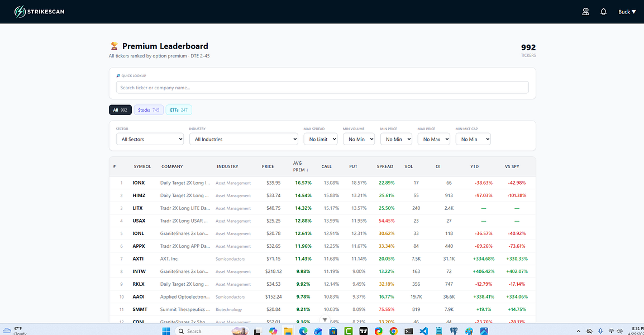This screenshot has height=335, width=644.
Task: Open the Min Volume dropdown
Action: point(359,139)
